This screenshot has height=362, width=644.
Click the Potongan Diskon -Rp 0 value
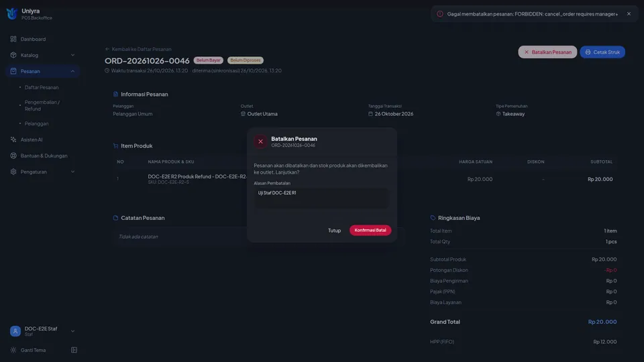click(x=610, y=270)
